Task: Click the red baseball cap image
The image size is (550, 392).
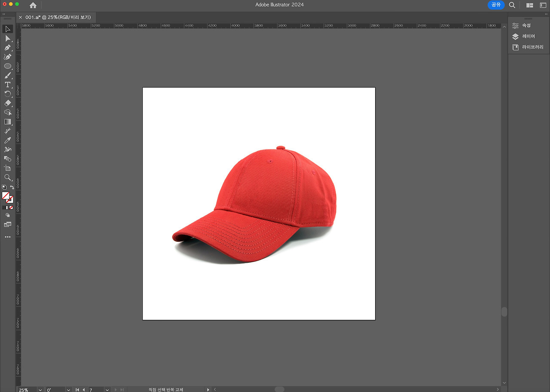Action: tap(254, 205)
